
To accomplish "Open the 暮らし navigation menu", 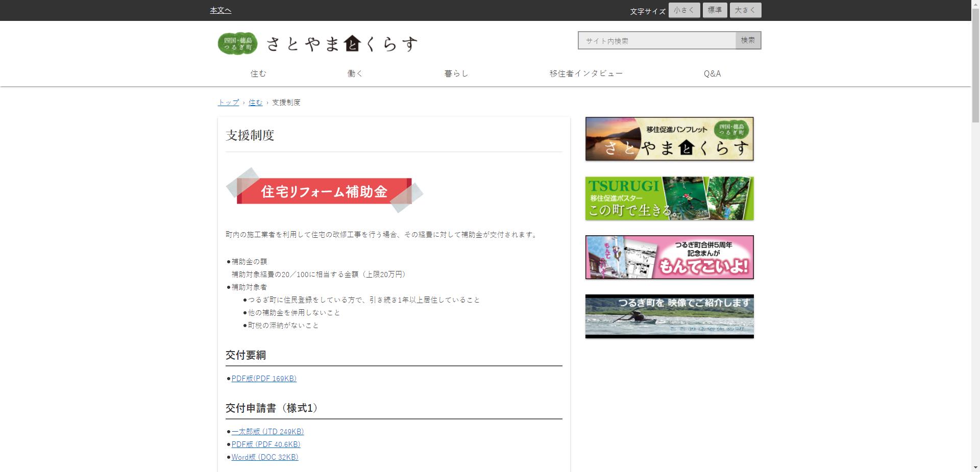I will 456,73.
